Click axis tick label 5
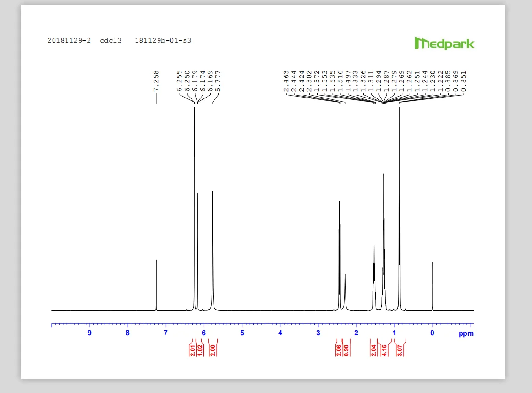This screenshot has height=393, width=532. tap(242, 333)
